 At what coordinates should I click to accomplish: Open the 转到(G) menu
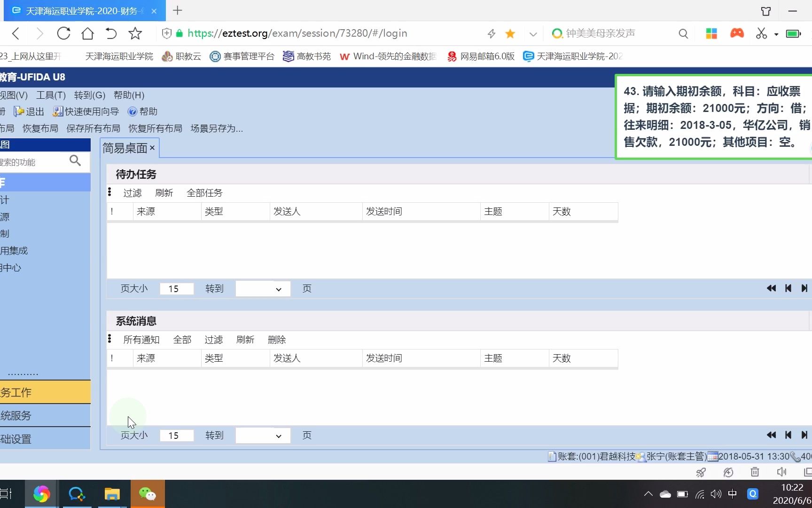(x=90, y=95)
